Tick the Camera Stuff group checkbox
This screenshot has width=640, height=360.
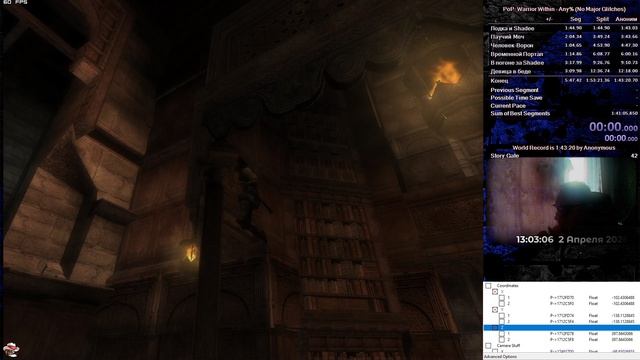click(x=488, y=346)
